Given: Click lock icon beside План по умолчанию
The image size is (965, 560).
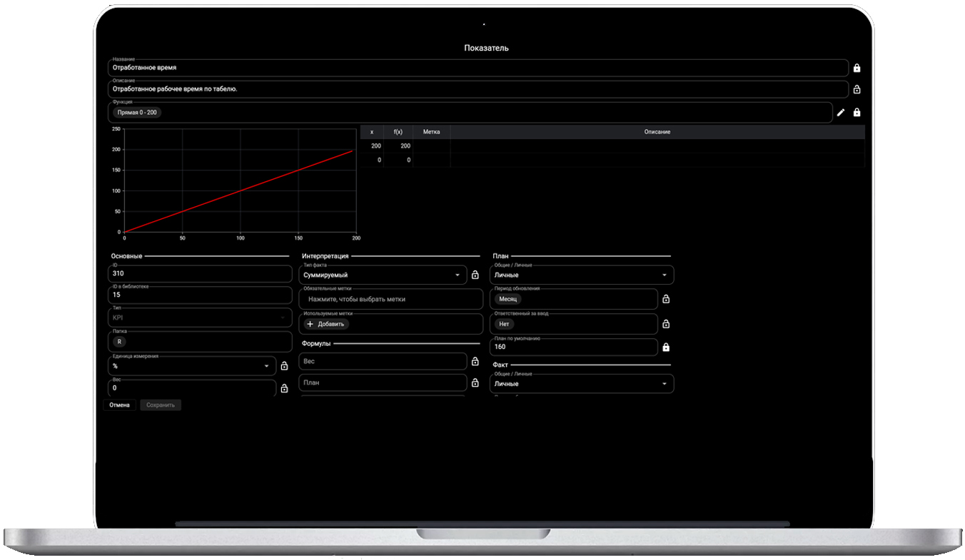Looking at the screenshot, I should point(666,347).
